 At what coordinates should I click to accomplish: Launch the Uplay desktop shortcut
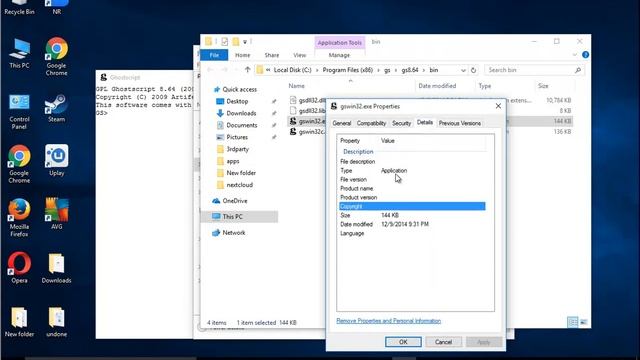pos(56,160)
